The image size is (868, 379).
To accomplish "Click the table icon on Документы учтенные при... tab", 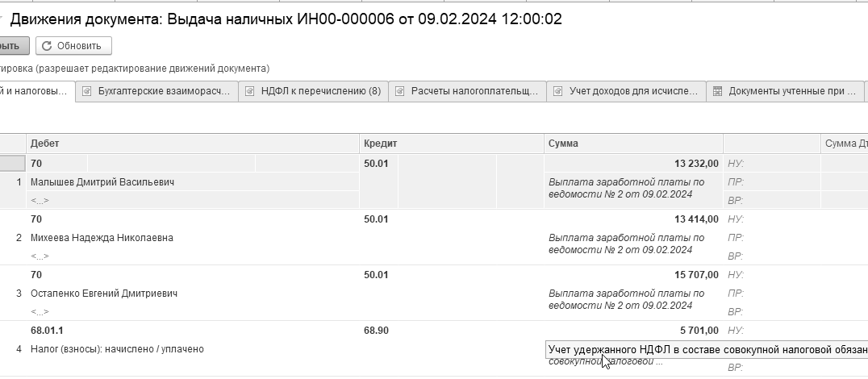I will (x=717, y=91).
